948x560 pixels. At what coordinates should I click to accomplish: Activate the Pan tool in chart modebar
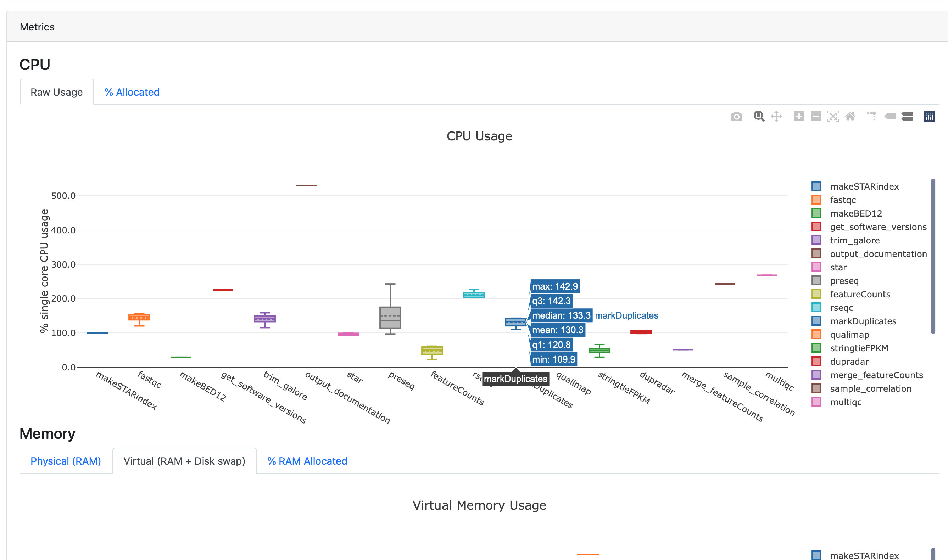tap(776, 116)
